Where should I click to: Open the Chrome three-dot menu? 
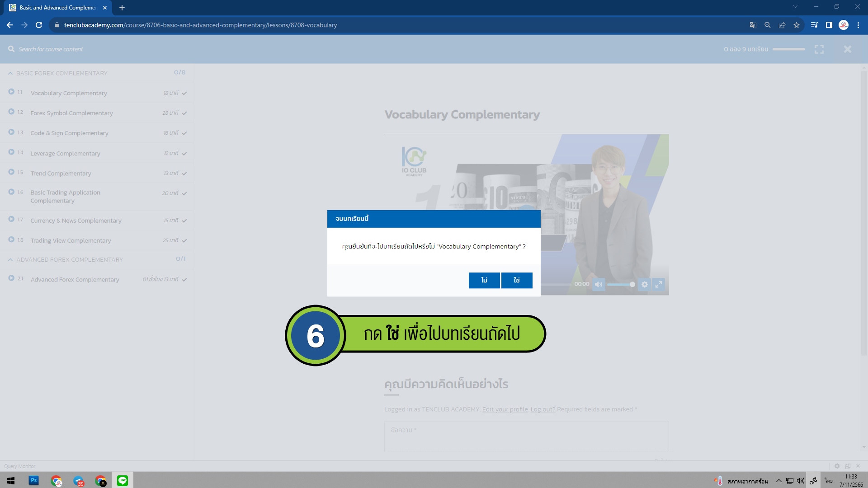tap(858, 25)
